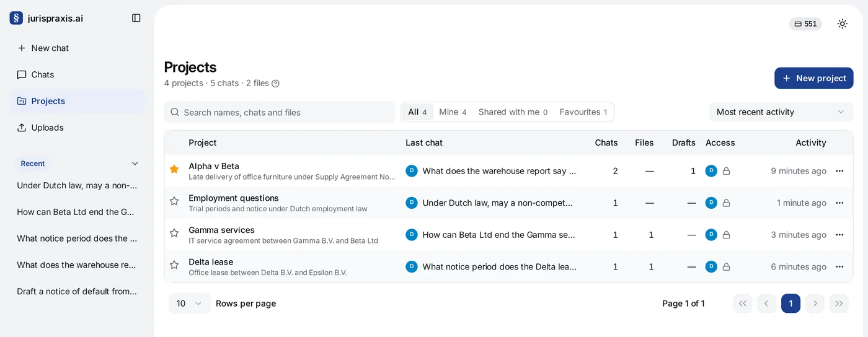Click the lock icon in the Gamma services row
The height and width of the screenshot is (337, 868).
click(x=726, y=235)
